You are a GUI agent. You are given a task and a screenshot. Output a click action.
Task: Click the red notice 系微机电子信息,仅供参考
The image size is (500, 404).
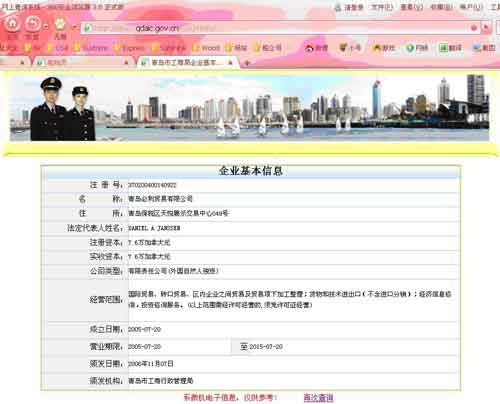tap(230, 398)
